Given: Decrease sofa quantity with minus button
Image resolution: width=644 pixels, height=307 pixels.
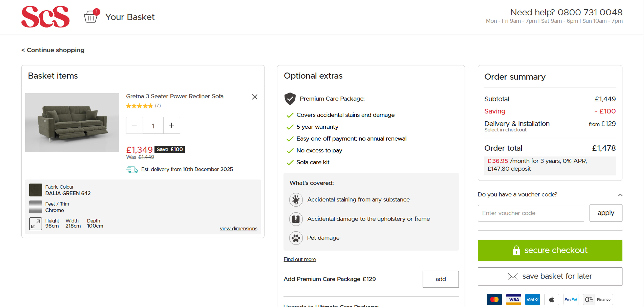Looking at the screenshot, I should coord(134,125).
